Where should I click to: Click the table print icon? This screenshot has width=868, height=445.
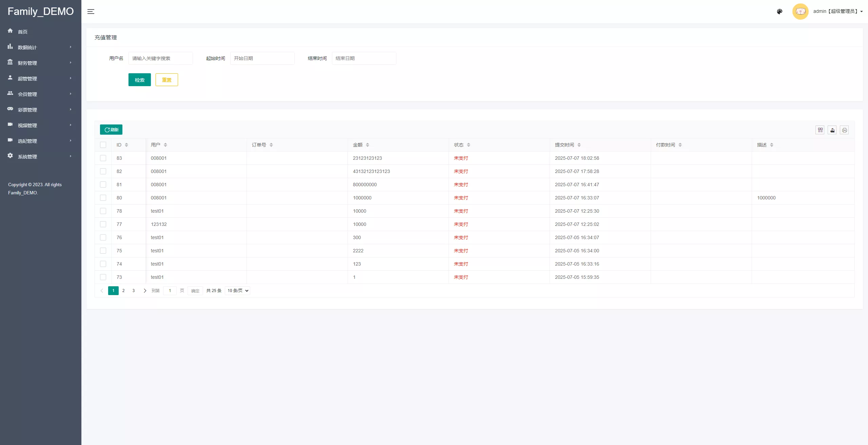(844, 130)
